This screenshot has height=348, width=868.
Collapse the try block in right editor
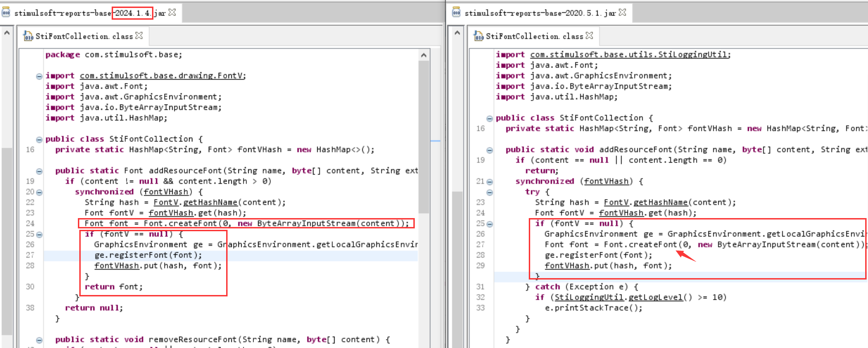coord(489,192)
